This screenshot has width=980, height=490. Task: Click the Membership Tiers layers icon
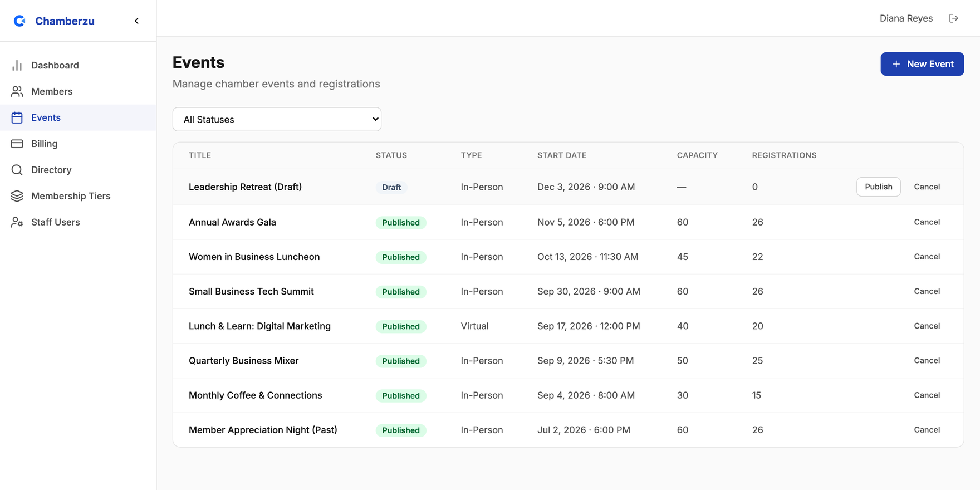tap(17, 196)
